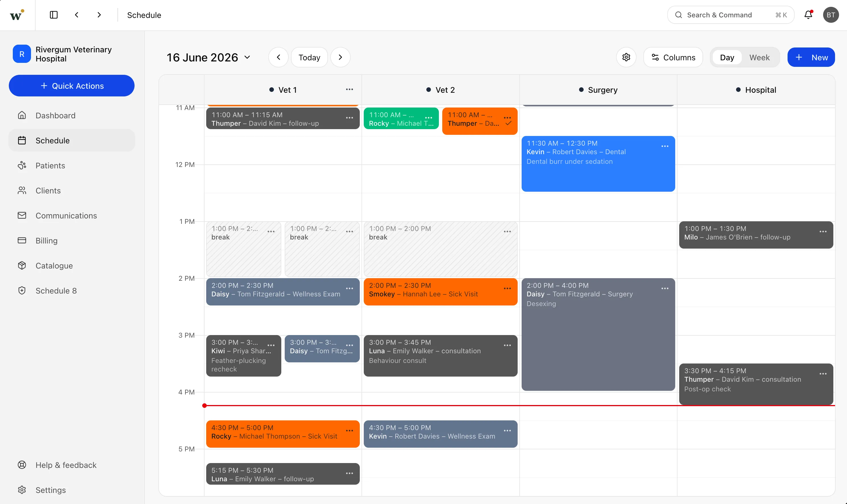Open Patients page
Screen dimensions: 847x504
click(x=72, y=166)
